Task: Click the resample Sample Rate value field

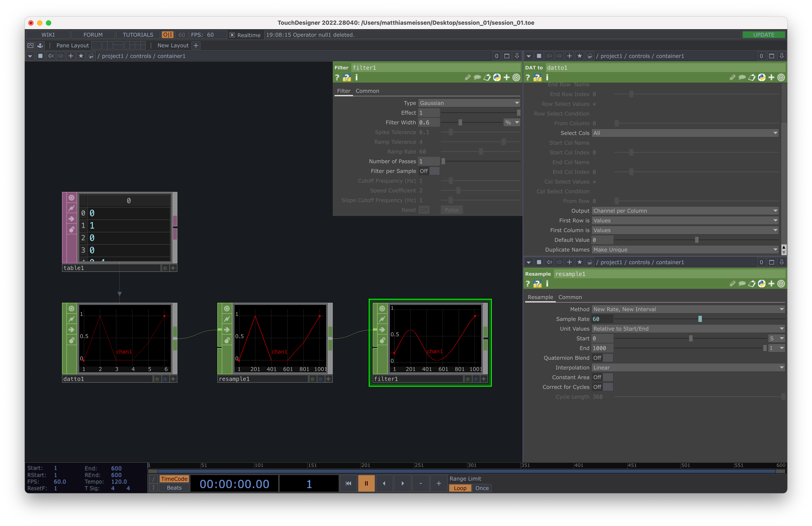Action: click(602, 319)
